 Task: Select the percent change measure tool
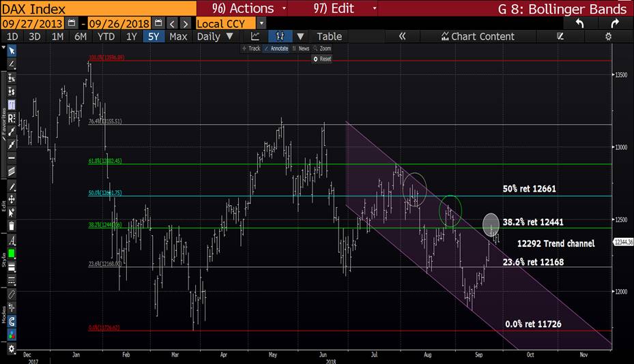click(x=12, y=78)
